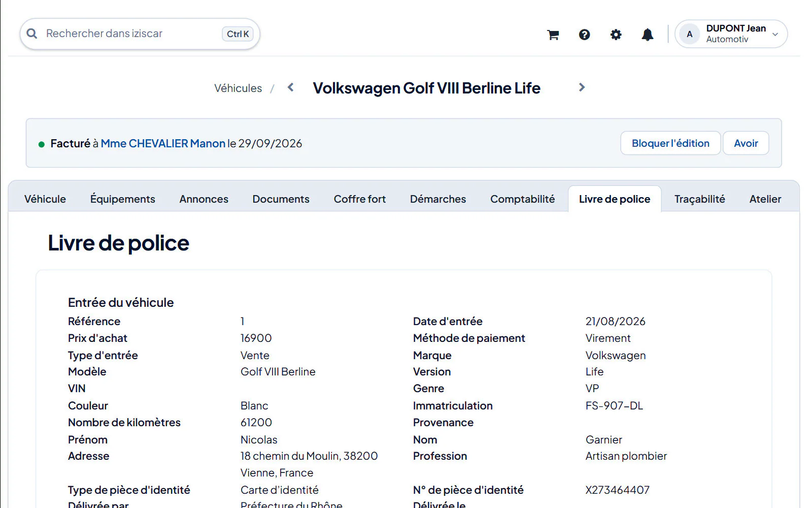
Task: Click the Bloquer l'édition button
Action: pos(670,143)
